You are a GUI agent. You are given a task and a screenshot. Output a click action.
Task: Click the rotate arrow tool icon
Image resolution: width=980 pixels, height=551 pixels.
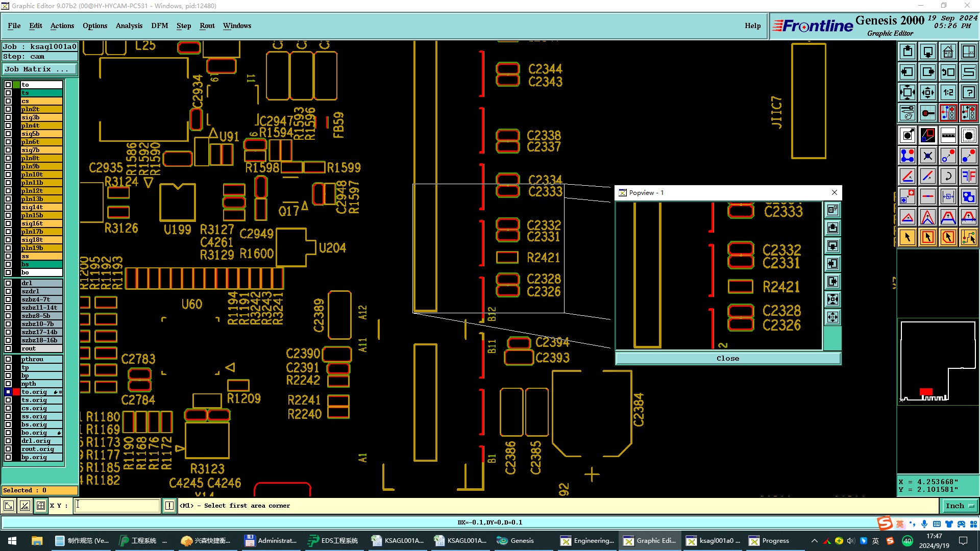pyautogui.click(x=948, y=176)
